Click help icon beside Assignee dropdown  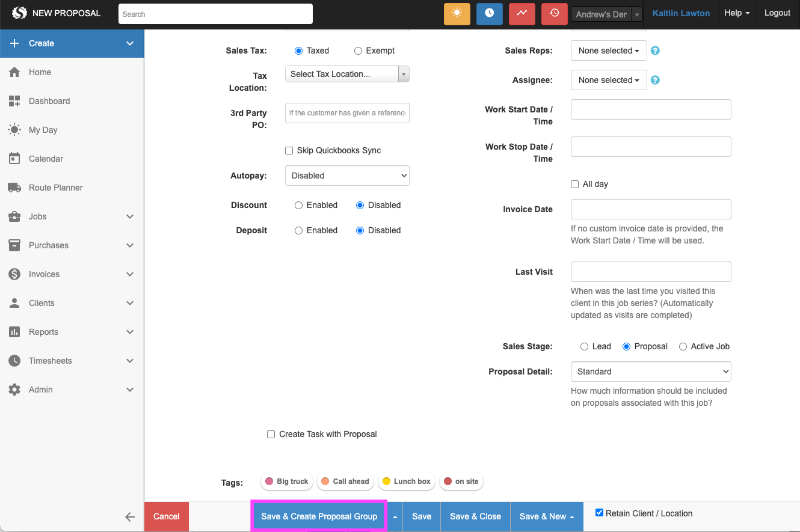pos(656,80)
